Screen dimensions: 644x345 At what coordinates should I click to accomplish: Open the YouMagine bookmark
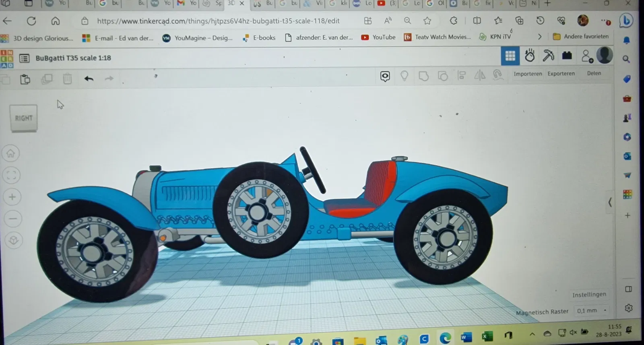click(x=198, y=38)
